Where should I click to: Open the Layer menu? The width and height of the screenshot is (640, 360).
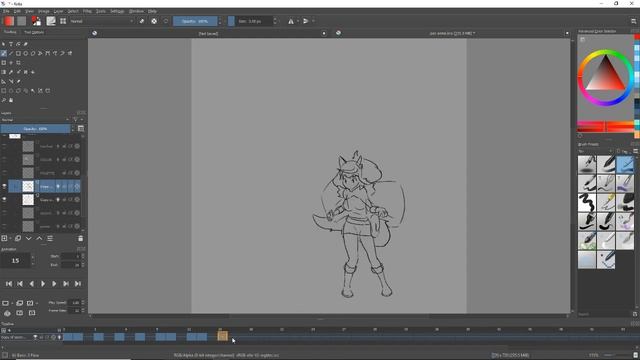coord(58,11)
